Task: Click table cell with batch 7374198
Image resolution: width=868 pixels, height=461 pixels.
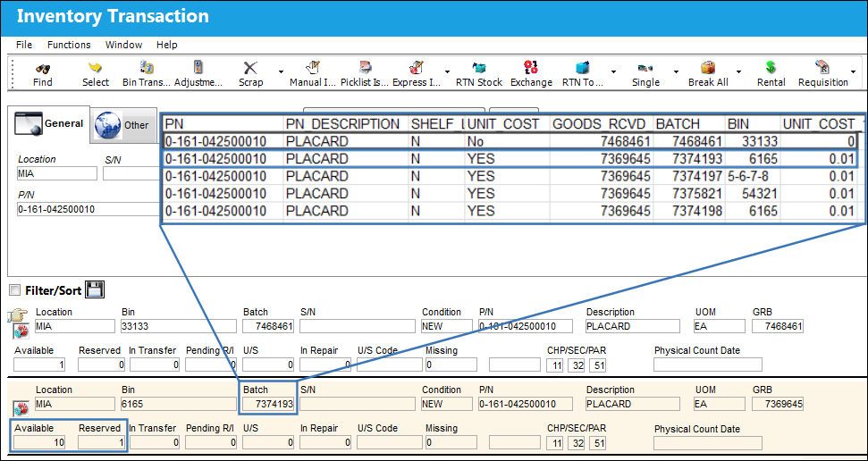Action: [688, 211]
